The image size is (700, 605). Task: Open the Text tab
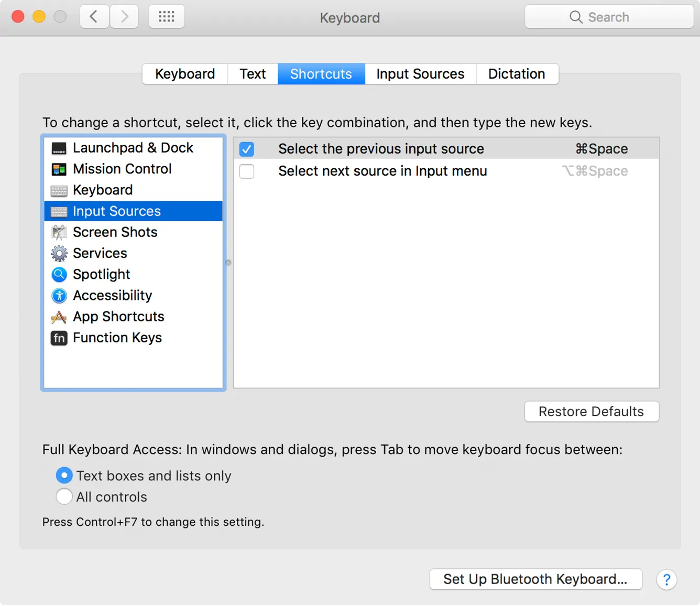(x=253, y=74)
